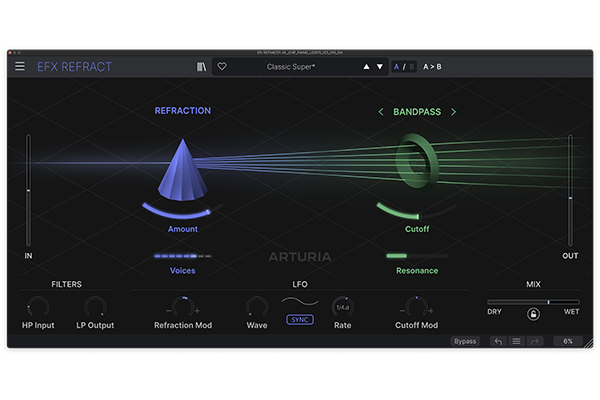Viewport: 600px width, 400px height.
Task: Open the history list icon
Action: coord(516,341)
